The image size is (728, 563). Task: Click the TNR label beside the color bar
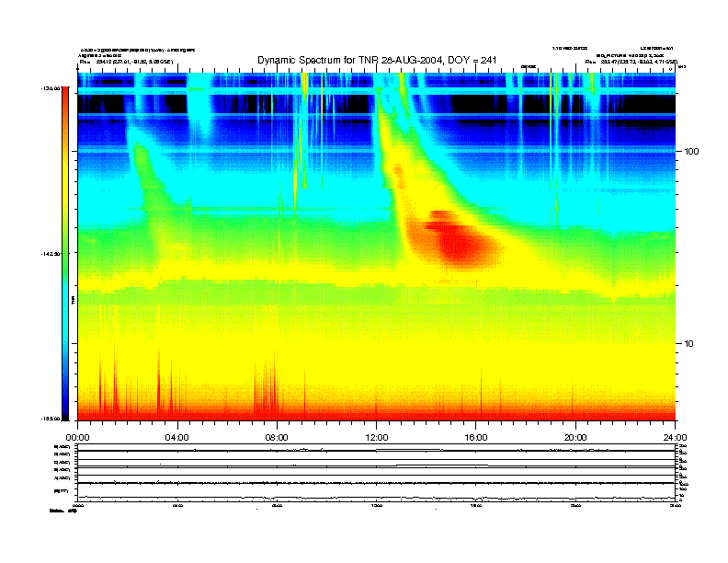[x=74, y=301]
